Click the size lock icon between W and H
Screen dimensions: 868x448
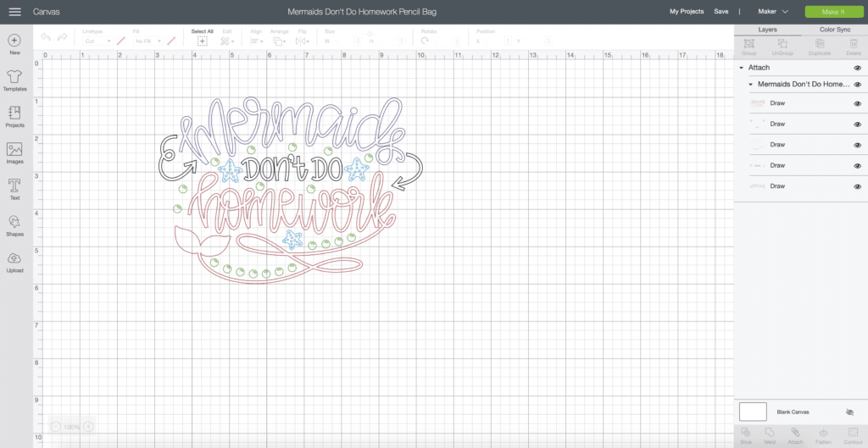pyautogui.click(x=370, y=34)
